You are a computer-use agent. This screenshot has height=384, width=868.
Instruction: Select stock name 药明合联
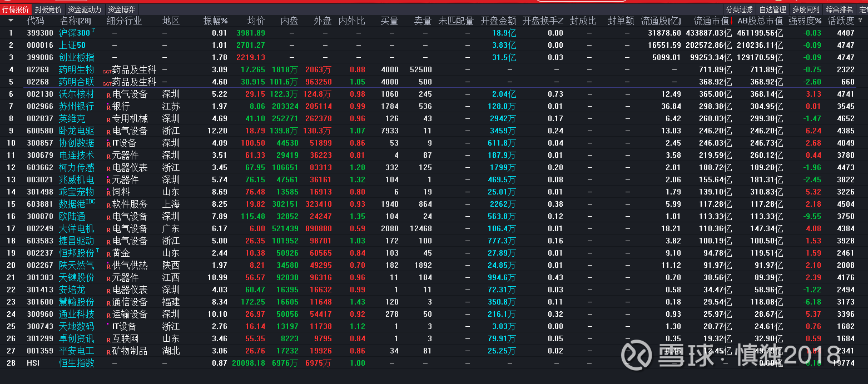77,82
